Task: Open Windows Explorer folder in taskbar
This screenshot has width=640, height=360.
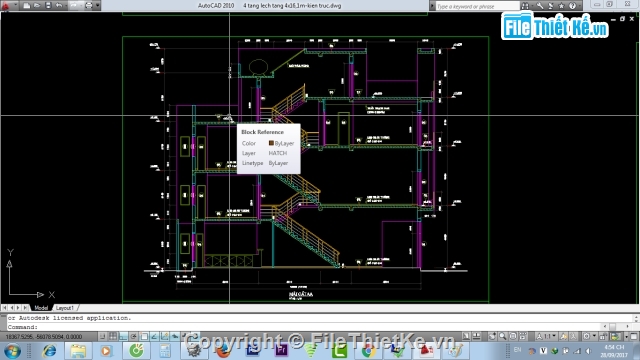Action: [78, 351]
